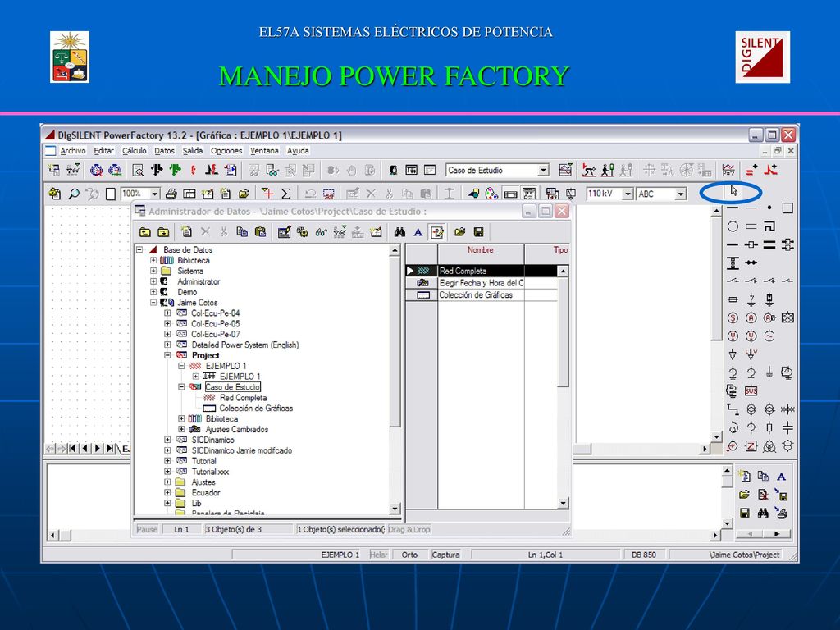
Task: Open the ABC phase dropdown
Action: 680,194
